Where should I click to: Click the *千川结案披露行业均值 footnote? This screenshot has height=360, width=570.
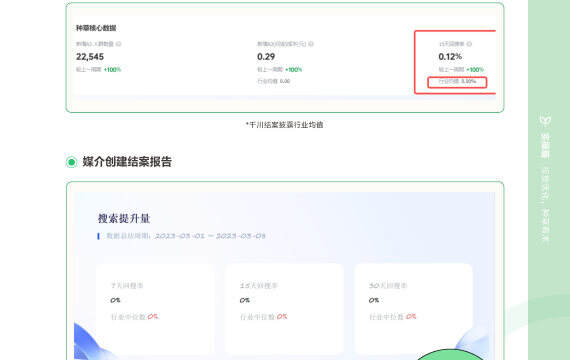point(285,125)
